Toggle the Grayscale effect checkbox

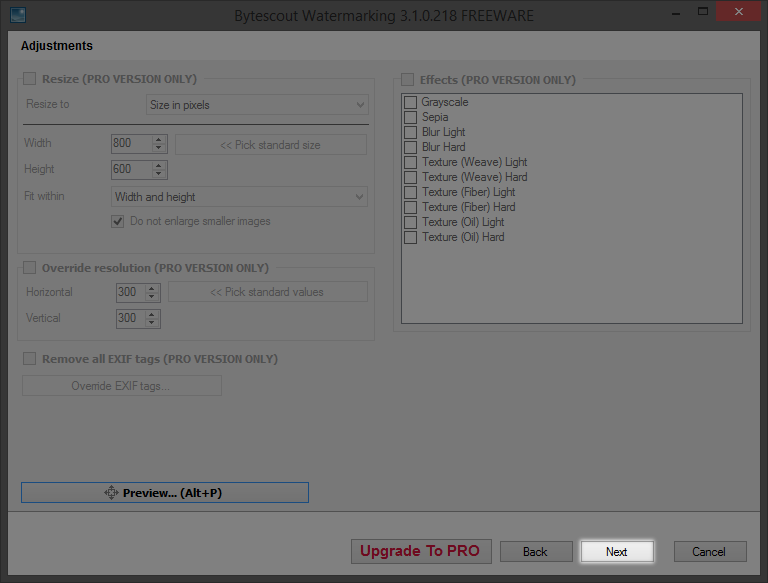coord(410,102)
